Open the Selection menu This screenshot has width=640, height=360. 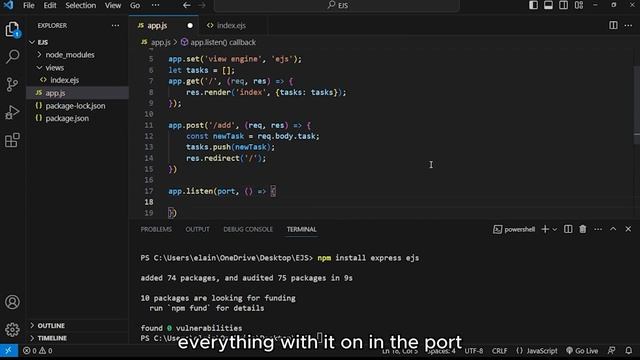(x=80, y=5)
